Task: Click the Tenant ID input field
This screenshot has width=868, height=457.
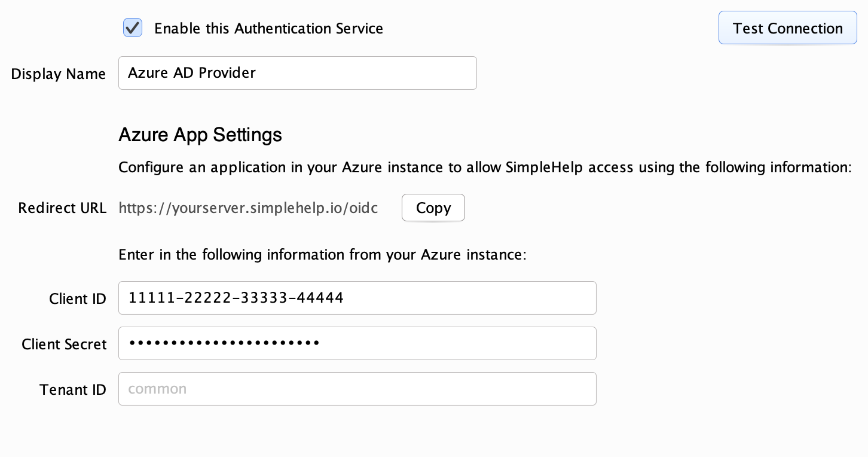Action: point(357,389)
